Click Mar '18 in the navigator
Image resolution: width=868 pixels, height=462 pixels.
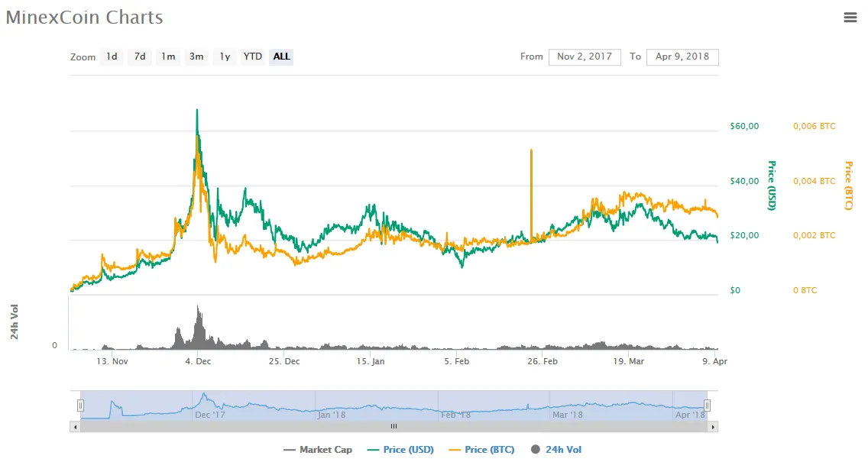coord(568,415)
